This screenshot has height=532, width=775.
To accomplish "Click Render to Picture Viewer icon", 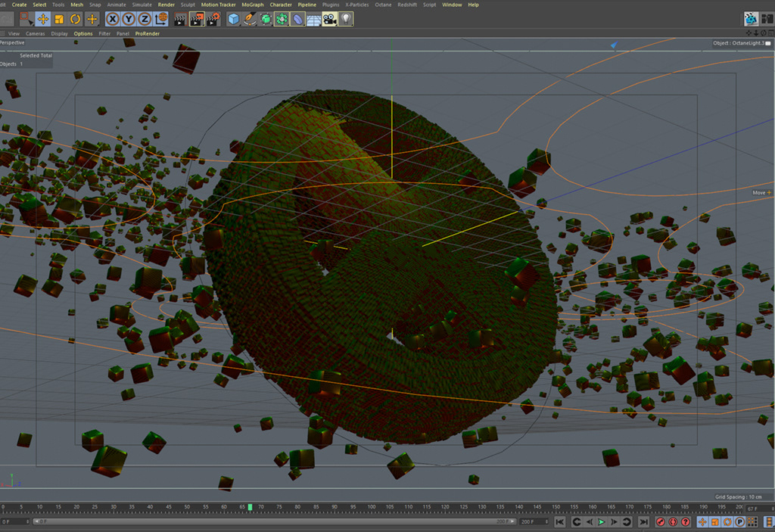I will click(x=197, y=19).
